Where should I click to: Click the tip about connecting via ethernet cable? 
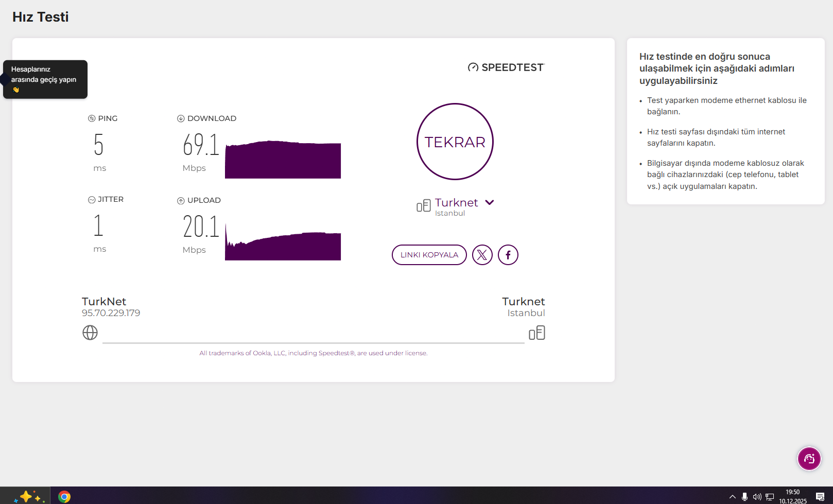[x=727, y=106]
